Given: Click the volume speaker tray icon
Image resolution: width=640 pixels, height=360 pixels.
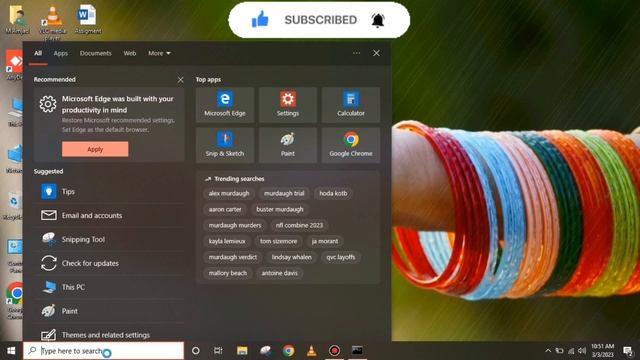Looking at the screenshot, I should pyautogui.click(x=582, y=351).
